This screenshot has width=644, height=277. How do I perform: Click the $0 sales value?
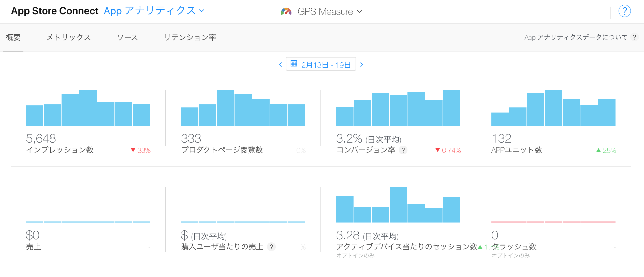[33, 236]
